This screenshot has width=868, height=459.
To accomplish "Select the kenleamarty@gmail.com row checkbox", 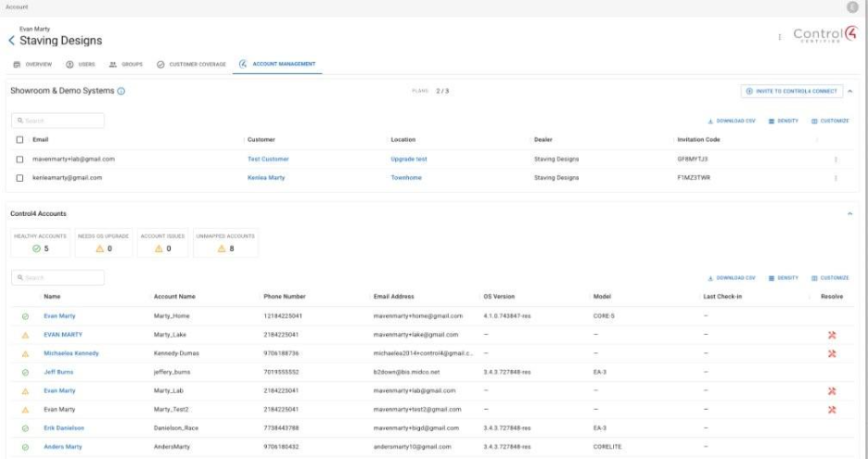I will coord(19,178).
